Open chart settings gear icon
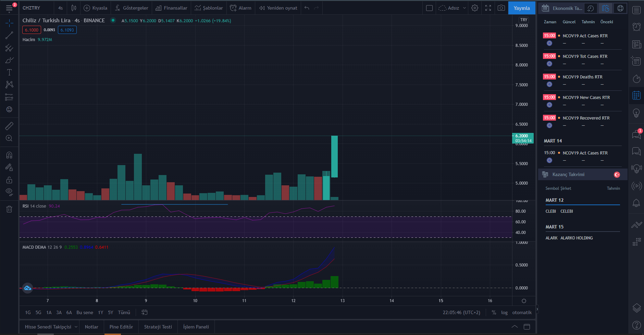This screenshot has height=335, width=644. pyautogui.click(x=475, y=8)
